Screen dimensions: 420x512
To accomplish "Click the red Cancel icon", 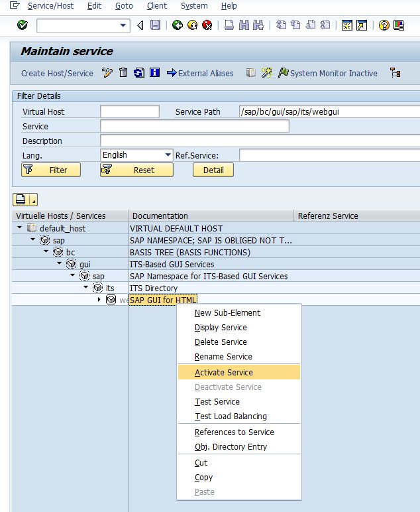I will (207, 25).
